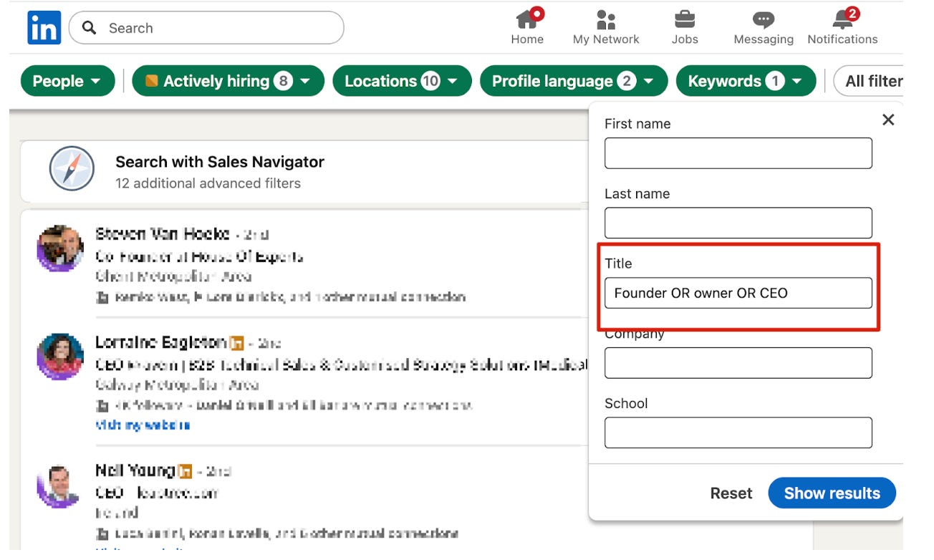The height and width of the screenshot is (560, 934).
Task: Click the LinkedIn badge beside Lorraine Eagleton
Action: pos(237,343)
